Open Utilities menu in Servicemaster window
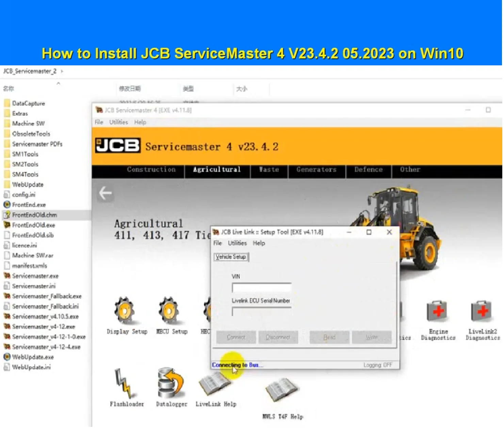Viewport: 504px width, 434px height. pos(119,123)
